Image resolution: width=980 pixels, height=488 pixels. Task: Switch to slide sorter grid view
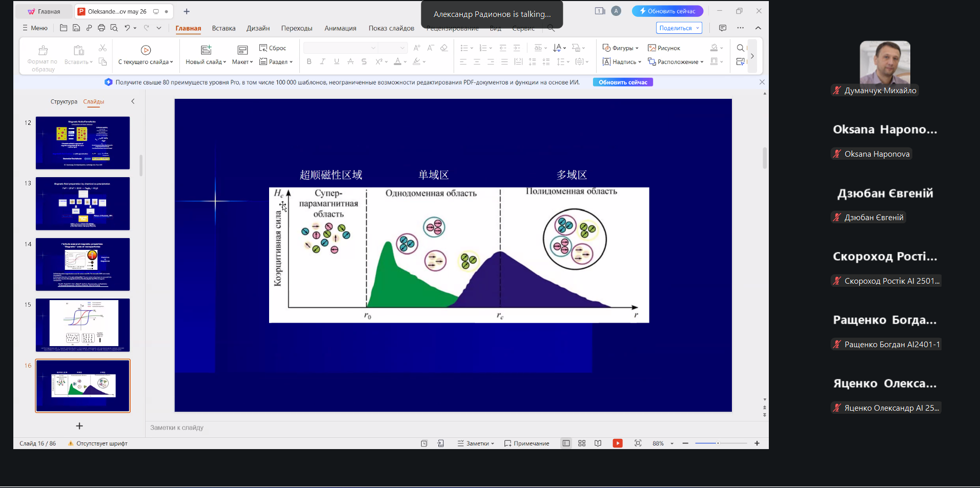point(582,443)
